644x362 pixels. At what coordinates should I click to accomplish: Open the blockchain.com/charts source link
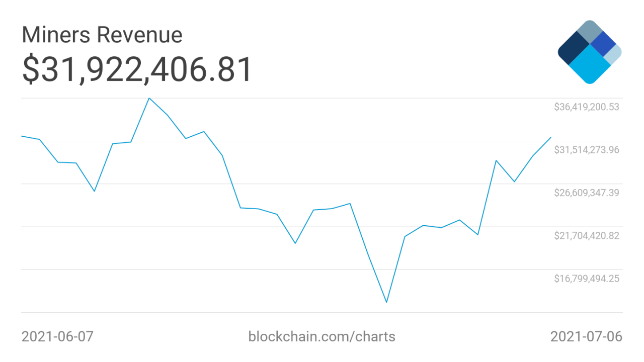coord(321,336)
